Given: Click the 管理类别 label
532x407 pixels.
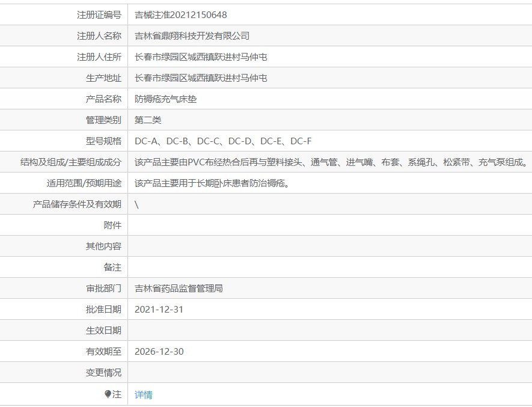Looking at the screenshot, I should [103, 120].
